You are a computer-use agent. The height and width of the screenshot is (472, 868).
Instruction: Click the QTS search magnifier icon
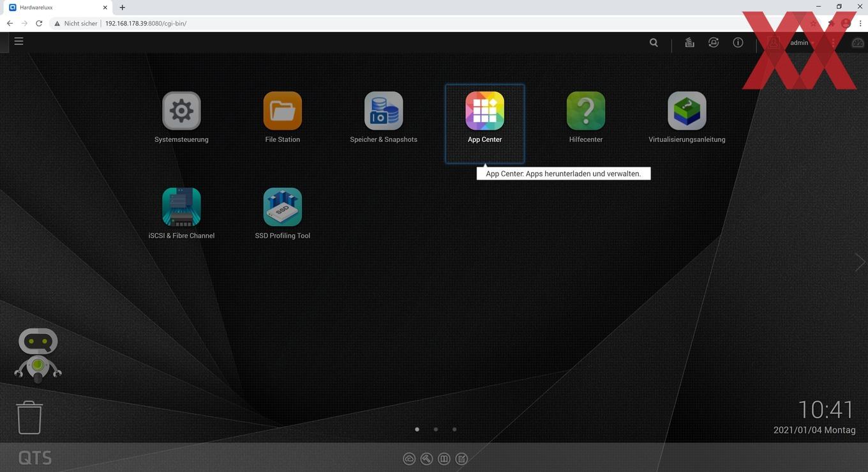coord(654,43)
